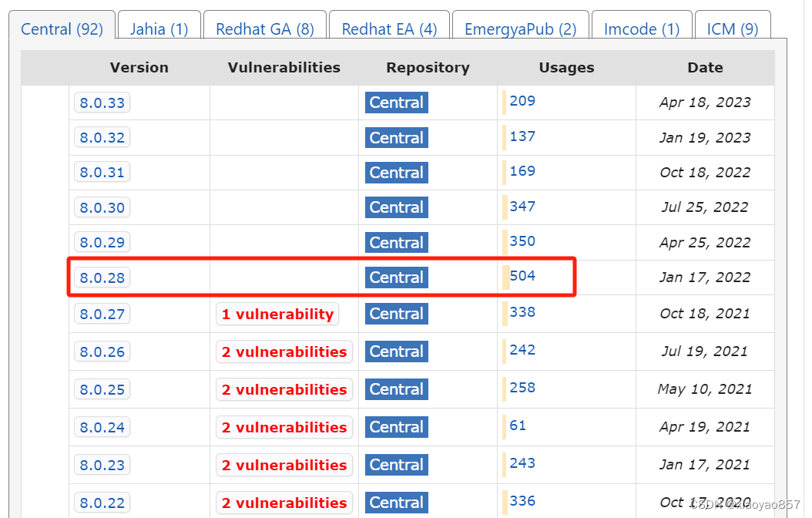
Task: Open version 8.0.23 link
Action: coord(102,465)
